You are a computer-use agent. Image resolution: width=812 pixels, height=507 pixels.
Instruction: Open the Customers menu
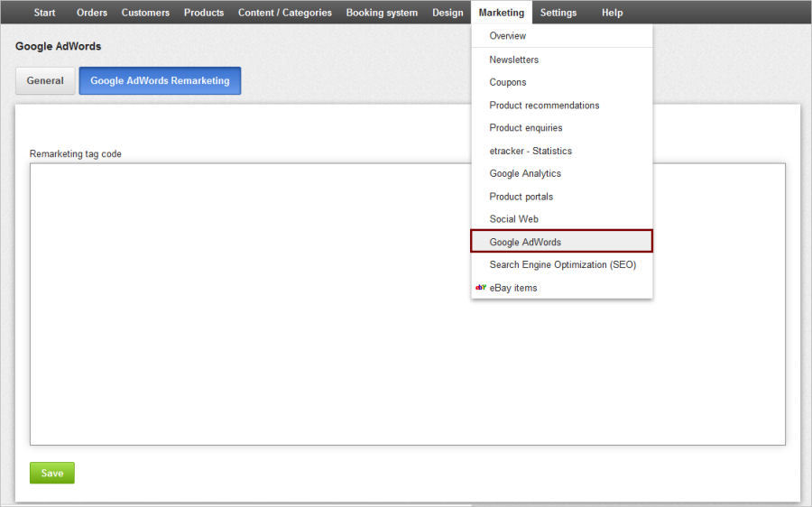145,13
